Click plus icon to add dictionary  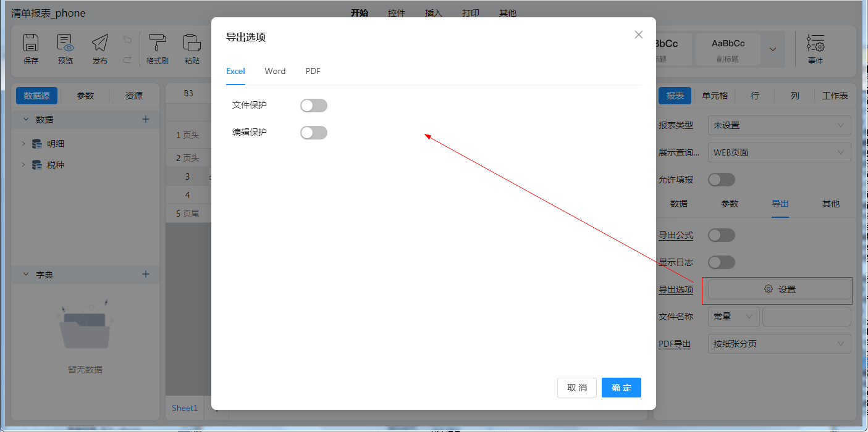pyautogui.click(x=146, y=274)
